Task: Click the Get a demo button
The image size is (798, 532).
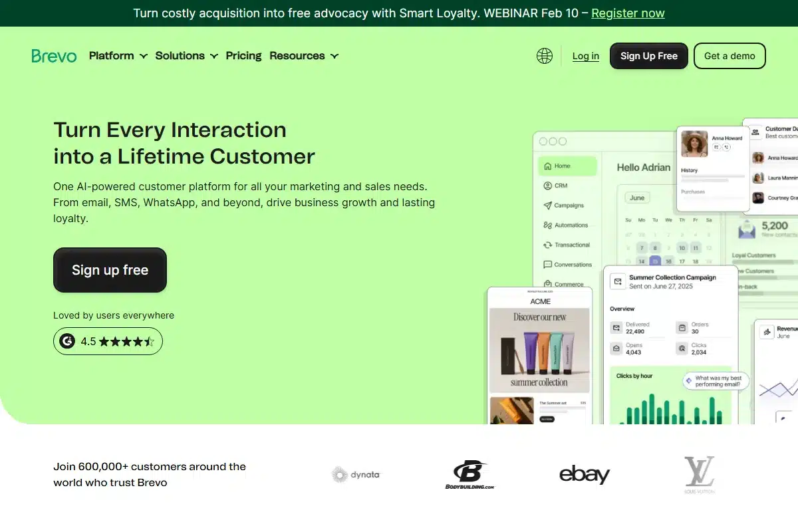Action: [730, 56]
